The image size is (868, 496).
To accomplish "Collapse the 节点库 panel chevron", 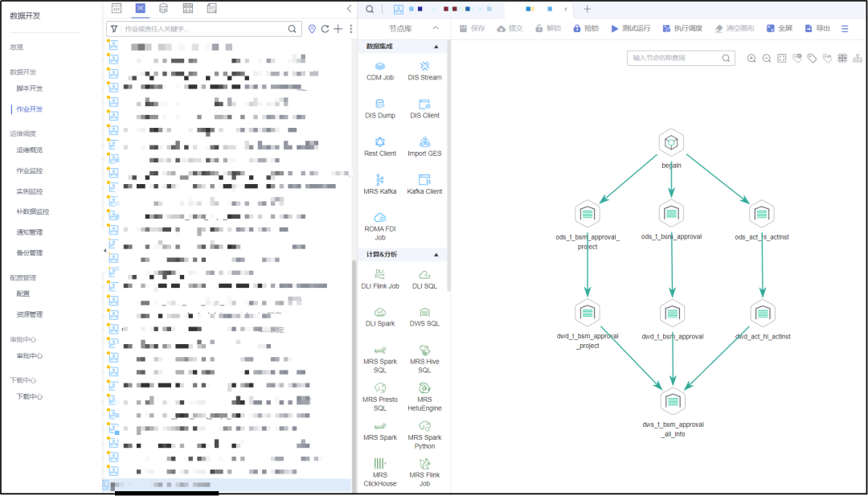I will point(436,28).
